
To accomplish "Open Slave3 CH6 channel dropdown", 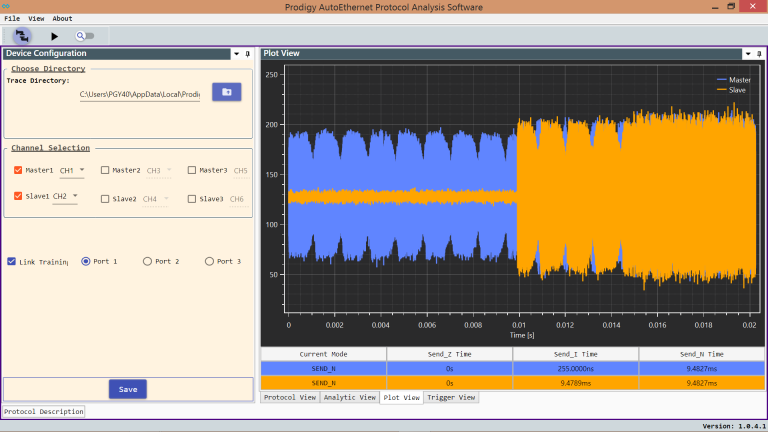I will pyautogui.click(x=237, y=199).
